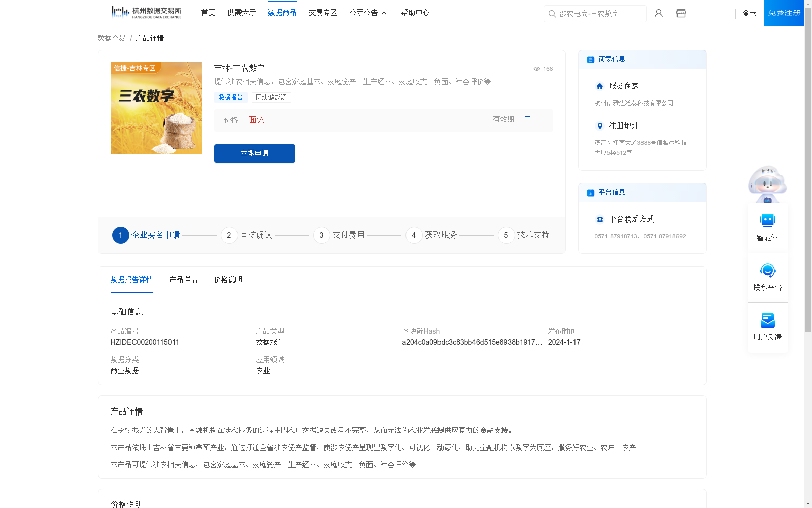Image resolution: width=812 pixels, height=508 pixels.
Task: Click the 注册地址 location pin icon
Action: coord(600,126)
